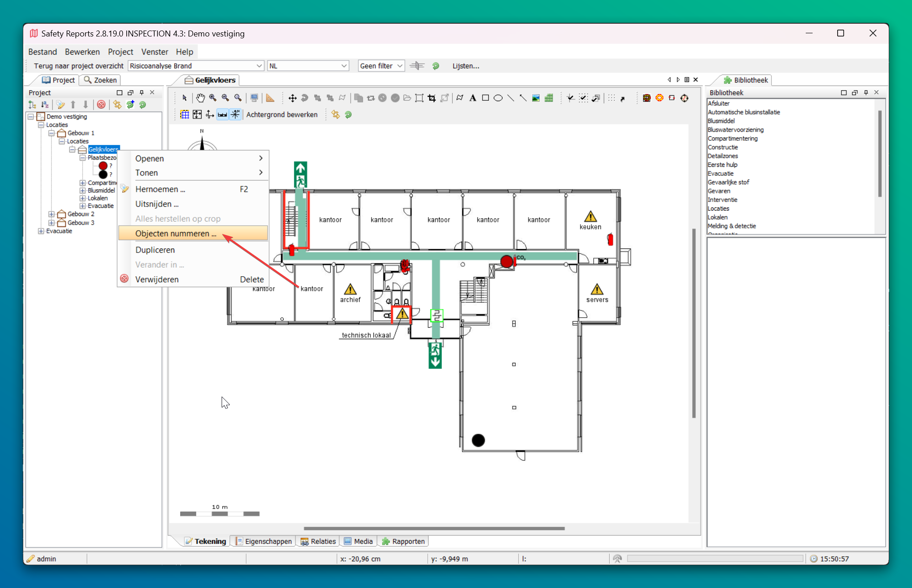The width and height of the screenshot is (912, 588).
Task: Click the horizontal scrollbar under drawing
Action: tap(434, 529)
